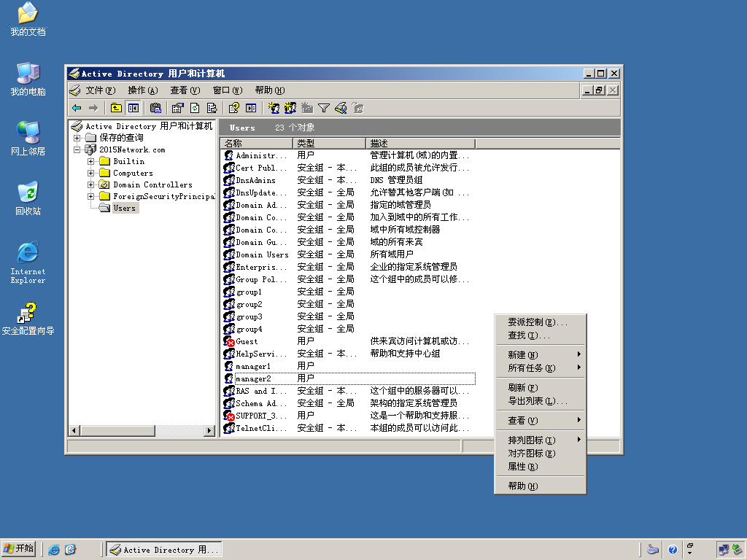The height and width of the screenshot is (560, 747).
Task: Expand the Computers container
Action: [x=90, y=173]
